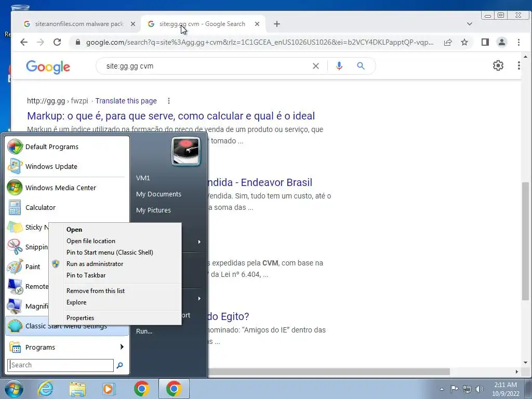
Task: Show hidden tray icons arrow
Action: pos(442,389)
